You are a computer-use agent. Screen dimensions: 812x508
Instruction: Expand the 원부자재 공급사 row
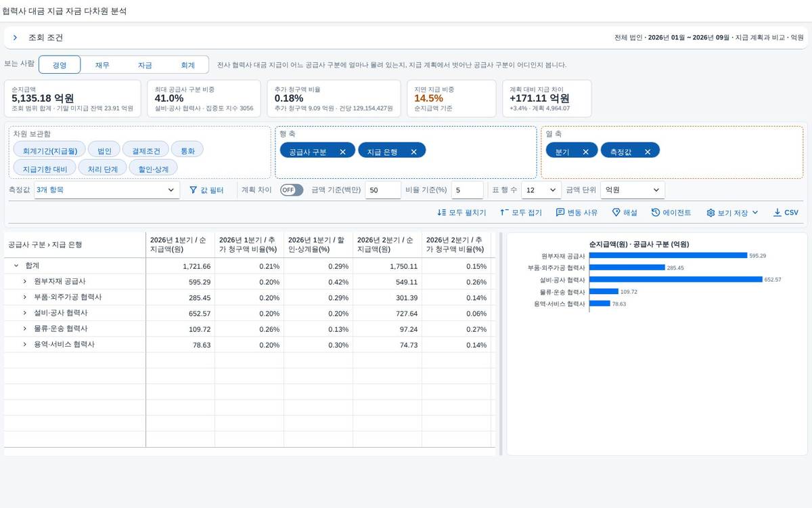pyautogui.click(x=25, y=281)
